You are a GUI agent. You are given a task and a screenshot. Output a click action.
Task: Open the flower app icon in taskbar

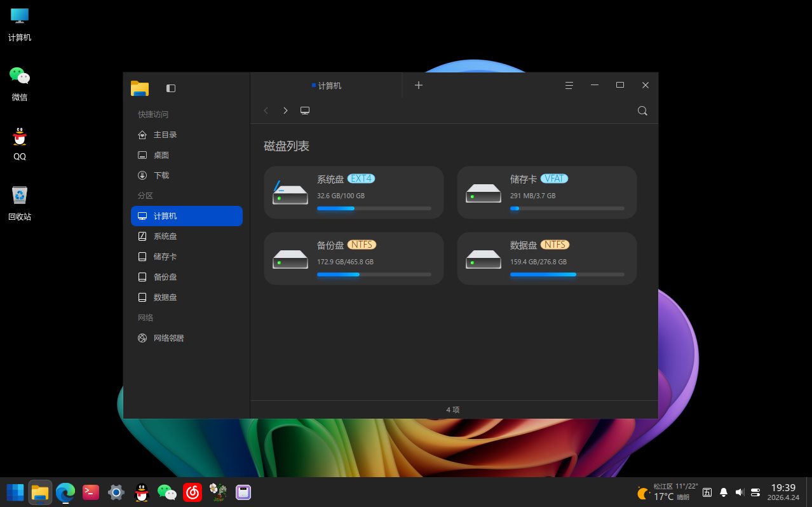pos(218,492)
